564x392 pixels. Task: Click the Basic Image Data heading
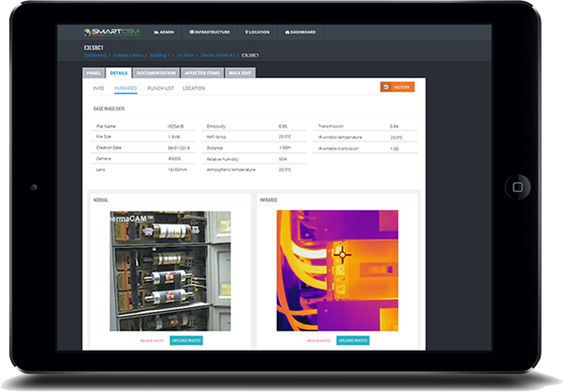tap(109, 109)
